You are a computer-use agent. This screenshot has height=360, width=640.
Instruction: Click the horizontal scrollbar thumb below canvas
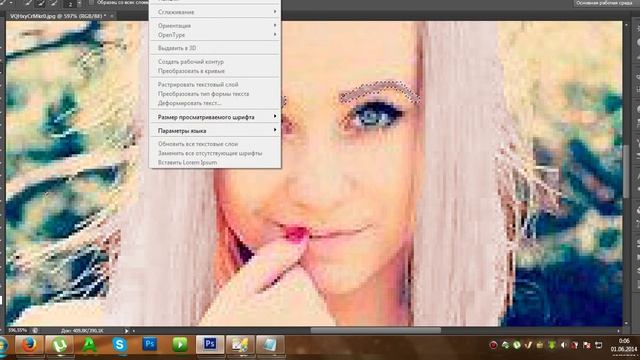(376, 331)
